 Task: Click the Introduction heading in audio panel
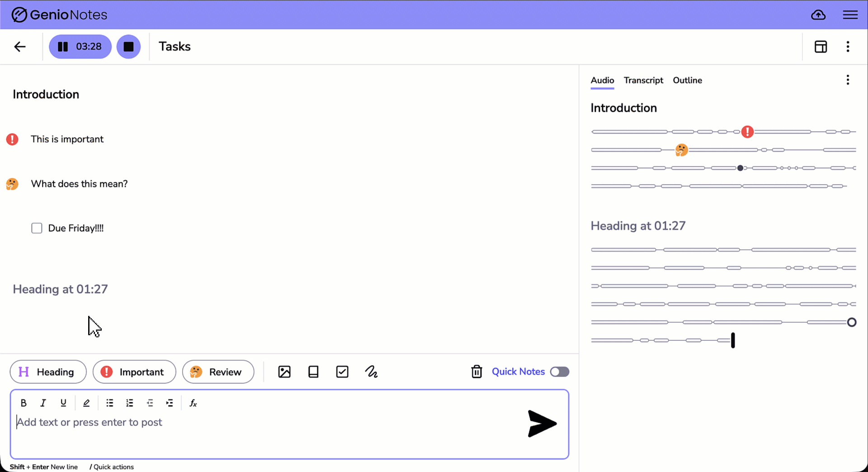click(623, 108)
